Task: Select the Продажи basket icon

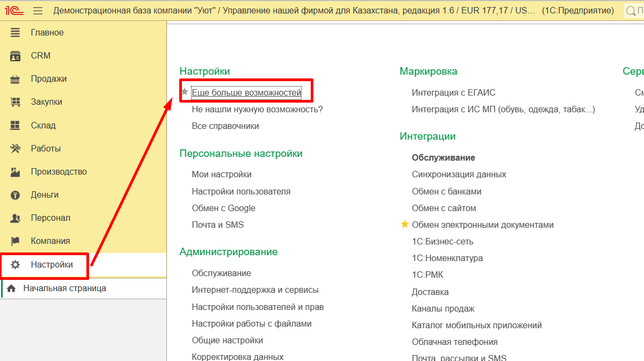Action: pos(15,79)
